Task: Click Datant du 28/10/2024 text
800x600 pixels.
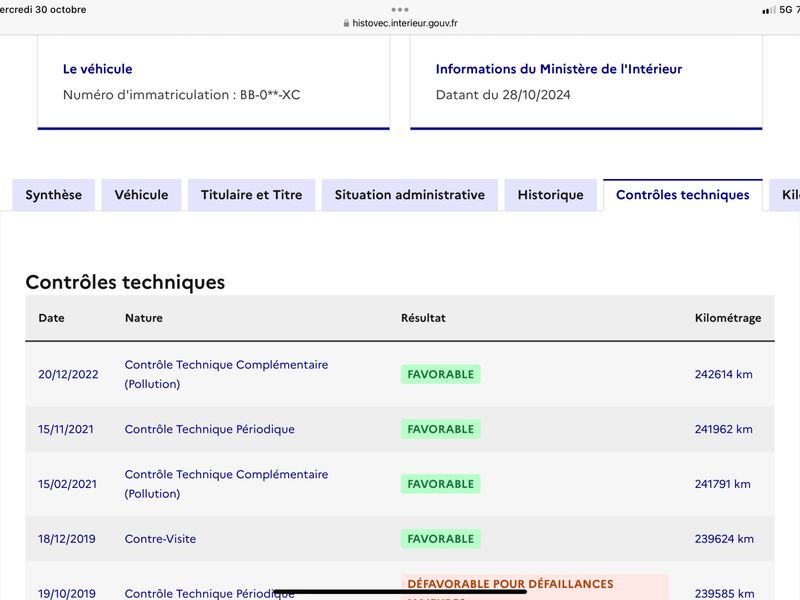Action: (503, 95)
